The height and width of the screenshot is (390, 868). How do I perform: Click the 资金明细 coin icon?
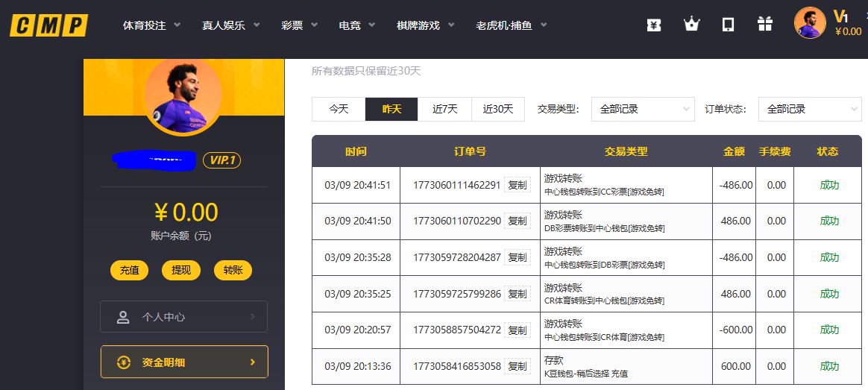pos(124,362)
